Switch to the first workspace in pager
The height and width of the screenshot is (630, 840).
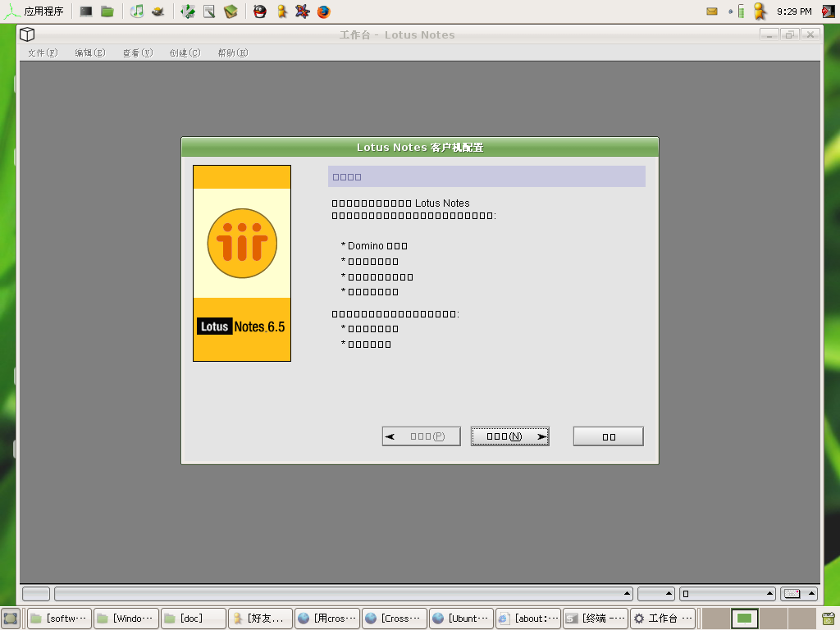tap(716, 619)
